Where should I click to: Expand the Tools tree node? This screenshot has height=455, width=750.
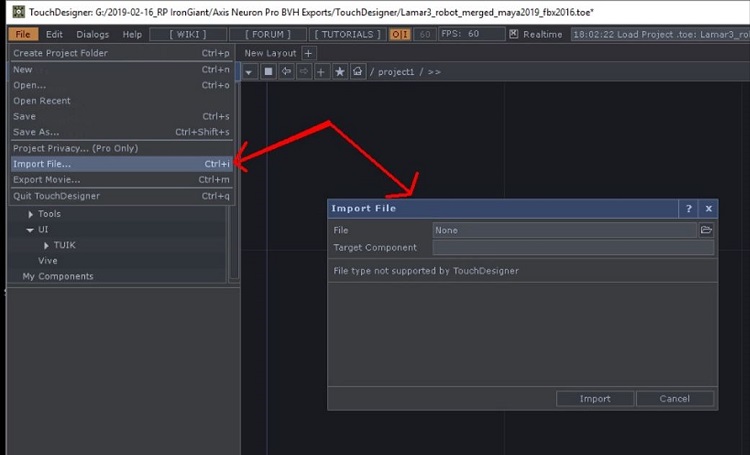coord(31,214)
